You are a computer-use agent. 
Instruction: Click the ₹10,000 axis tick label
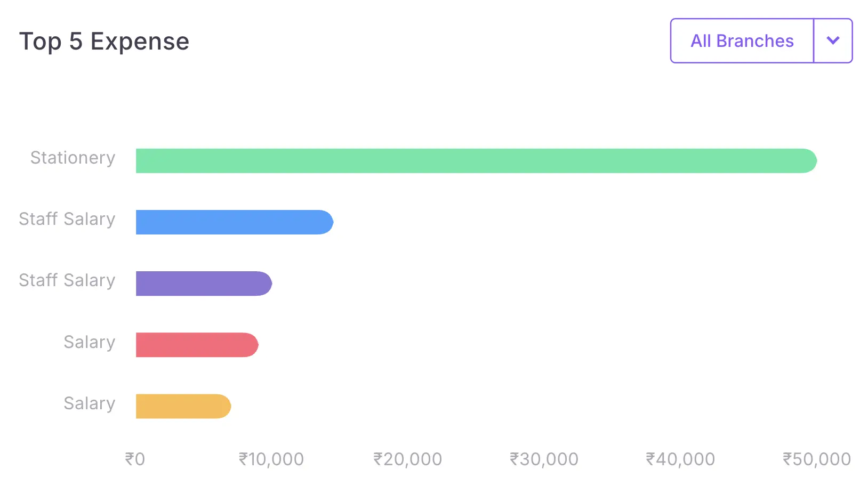point(271,459)
